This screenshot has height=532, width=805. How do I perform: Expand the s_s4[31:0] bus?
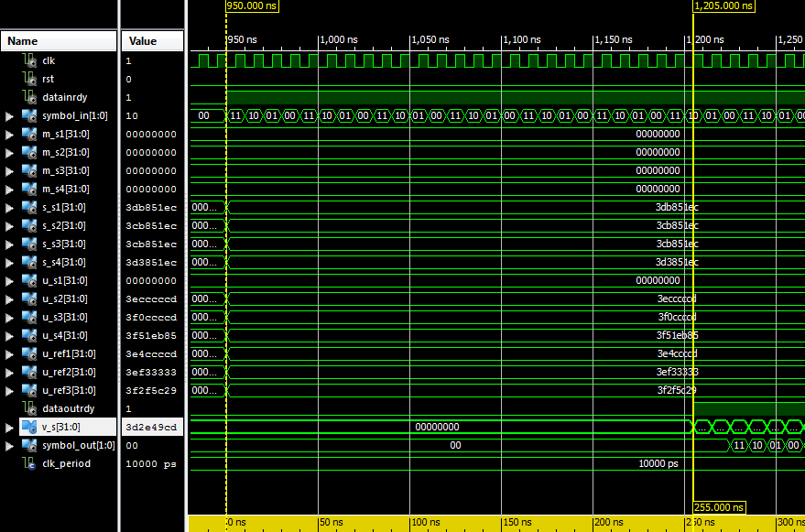click(9, 264)
